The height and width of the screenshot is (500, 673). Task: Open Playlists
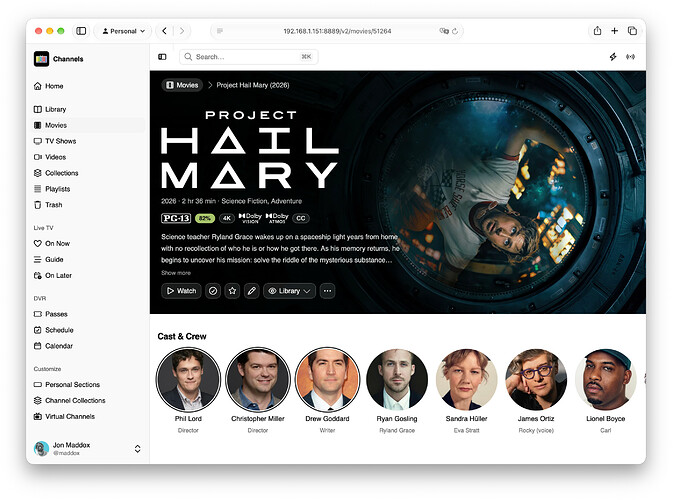coord(52,188)
